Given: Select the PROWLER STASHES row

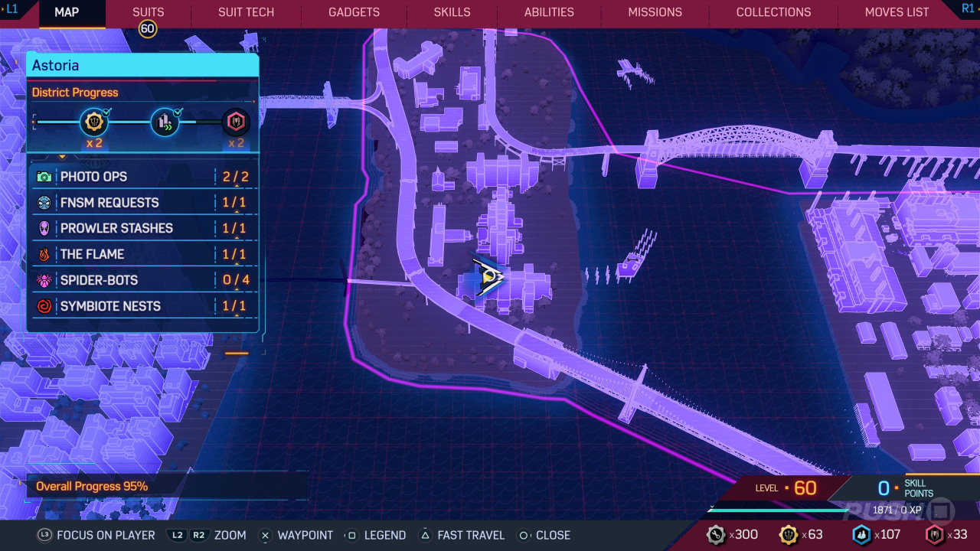Looking at the screenshot, I should [x=143, y=228].
